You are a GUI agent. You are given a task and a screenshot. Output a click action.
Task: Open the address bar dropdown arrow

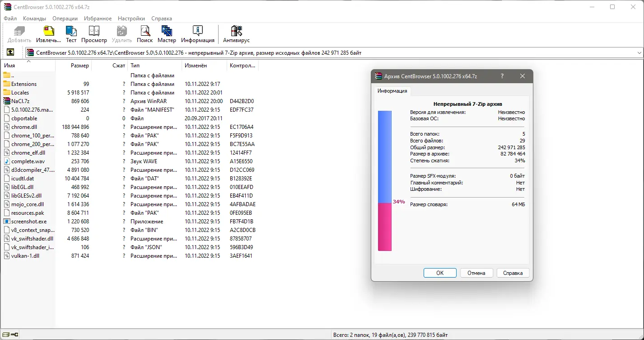click(x=639, y=52)
